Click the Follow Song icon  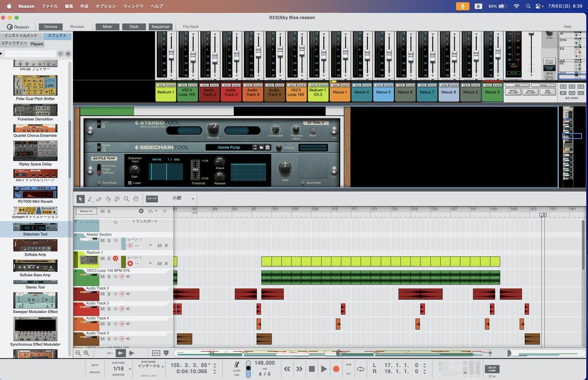(x=166, y=353)
